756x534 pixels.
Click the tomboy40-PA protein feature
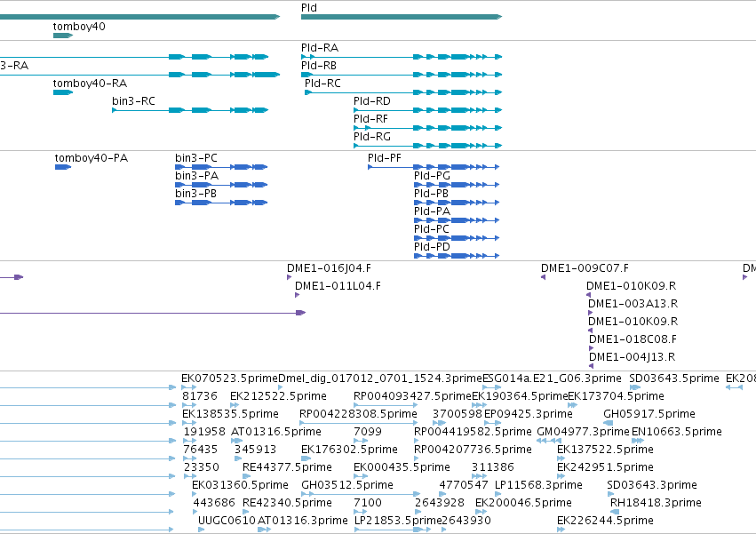tap(63, 167)
